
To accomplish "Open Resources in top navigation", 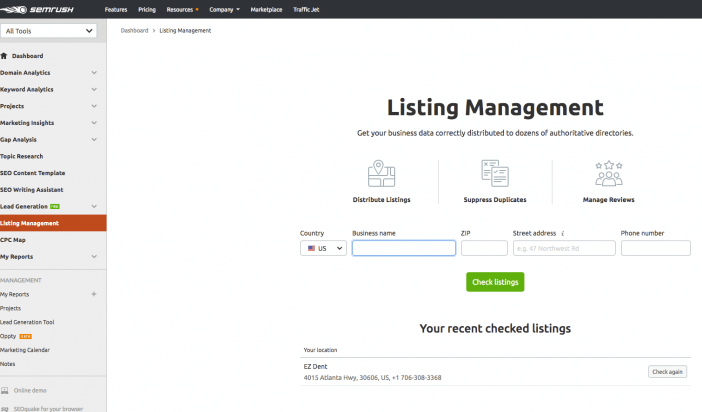I will pos(180,9).
